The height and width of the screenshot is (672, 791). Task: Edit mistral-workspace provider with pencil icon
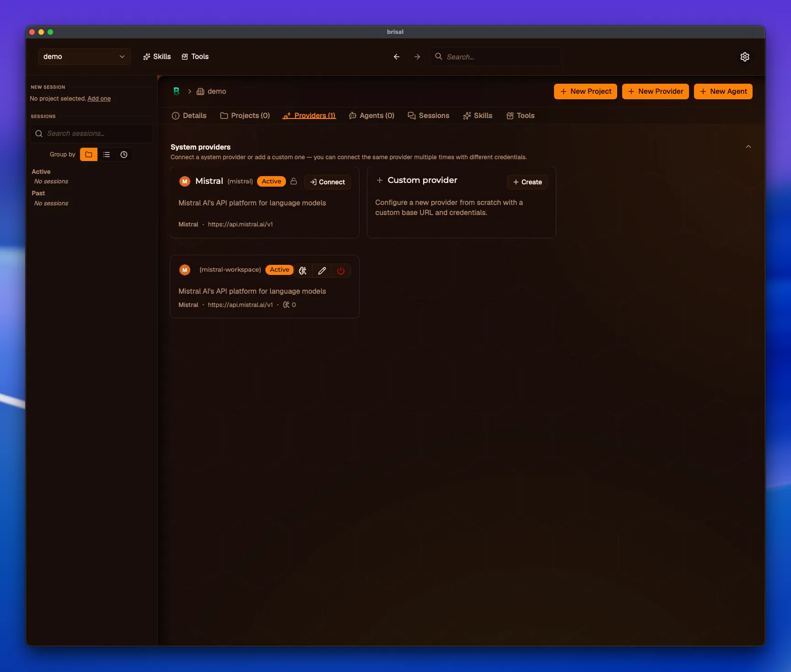click(322, 270)
